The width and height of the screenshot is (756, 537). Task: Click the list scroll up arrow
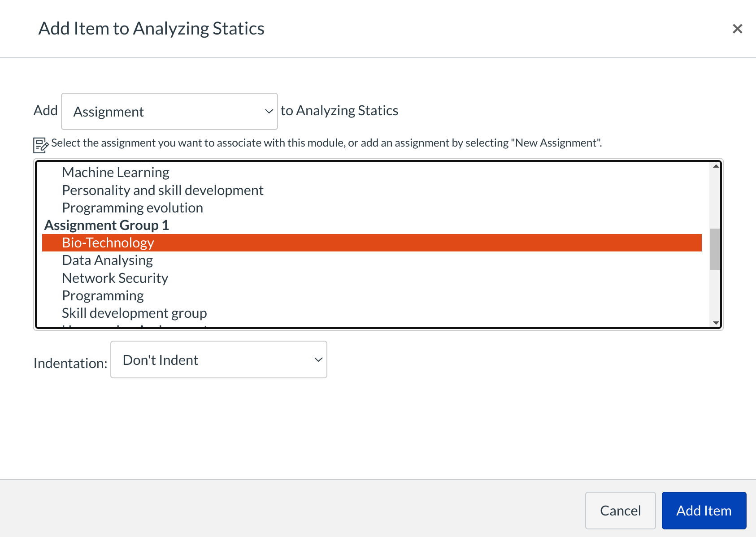click(x=716, y=166)
